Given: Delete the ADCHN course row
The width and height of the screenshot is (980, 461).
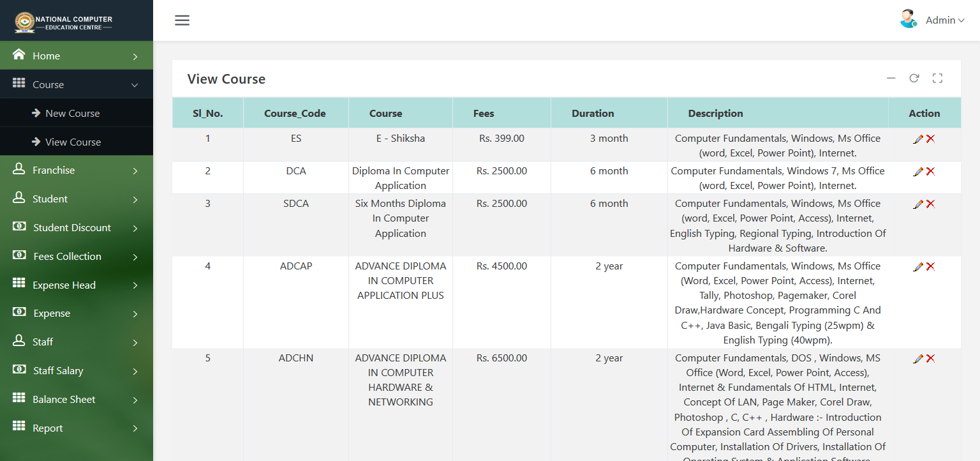Looking at the screenshot, I should (x=930, y=358).
